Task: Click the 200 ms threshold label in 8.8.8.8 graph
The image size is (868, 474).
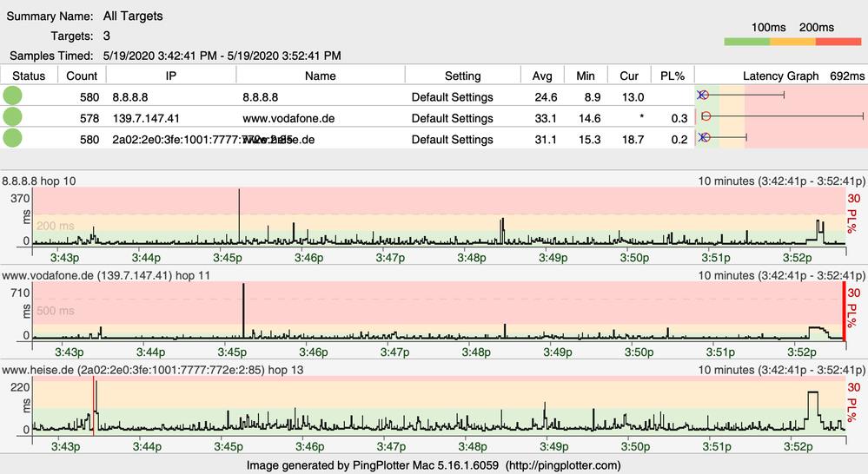Action: click(x=56, y=226)
